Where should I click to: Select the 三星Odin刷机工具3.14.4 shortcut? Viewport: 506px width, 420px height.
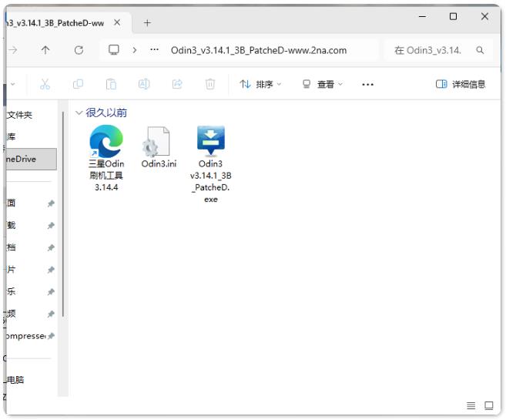click(106, 158)
